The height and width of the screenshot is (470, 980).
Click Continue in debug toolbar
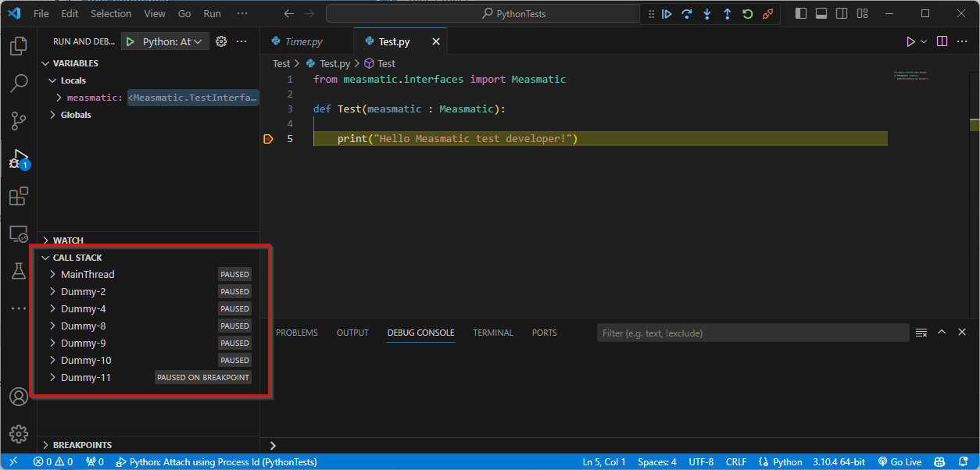point(667,14)
